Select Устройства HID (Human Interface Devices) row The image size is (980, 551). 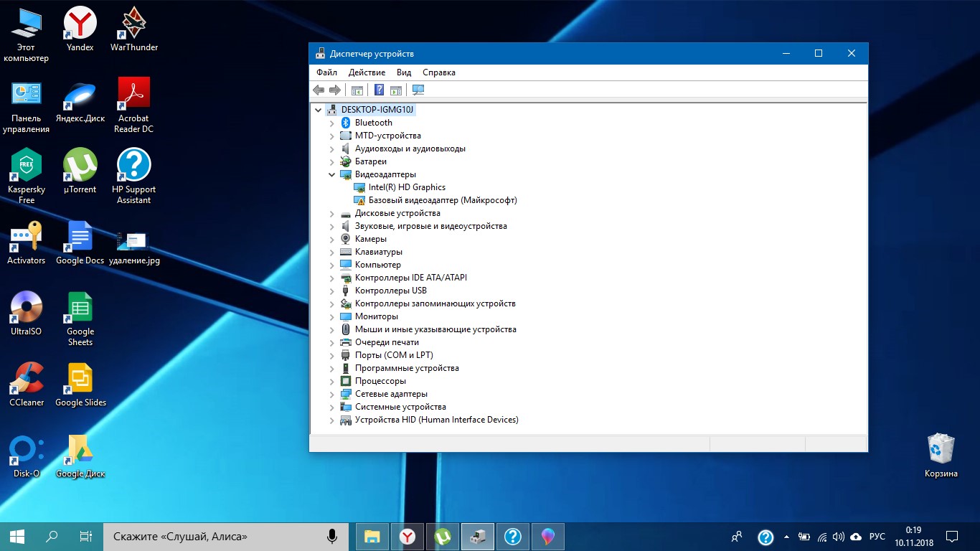point(437,420)
